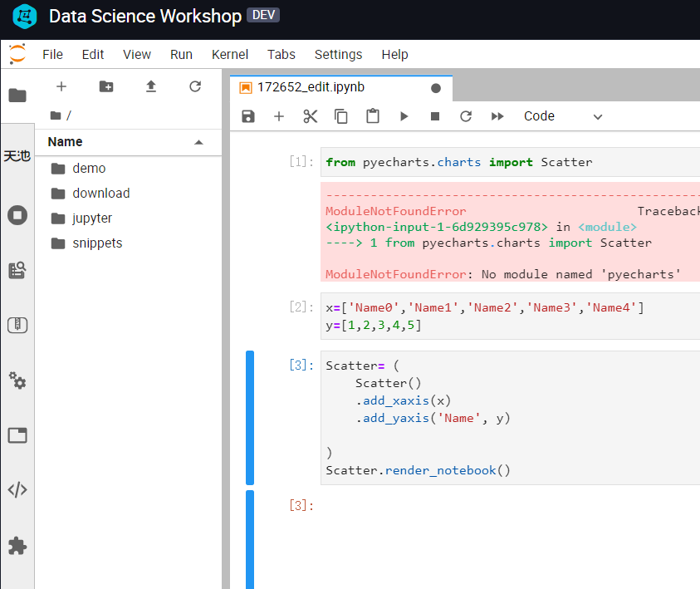Click into cell 3 Scatter code editor
Image resolution: width=700 pixels, height=589 pixels.
510,418
